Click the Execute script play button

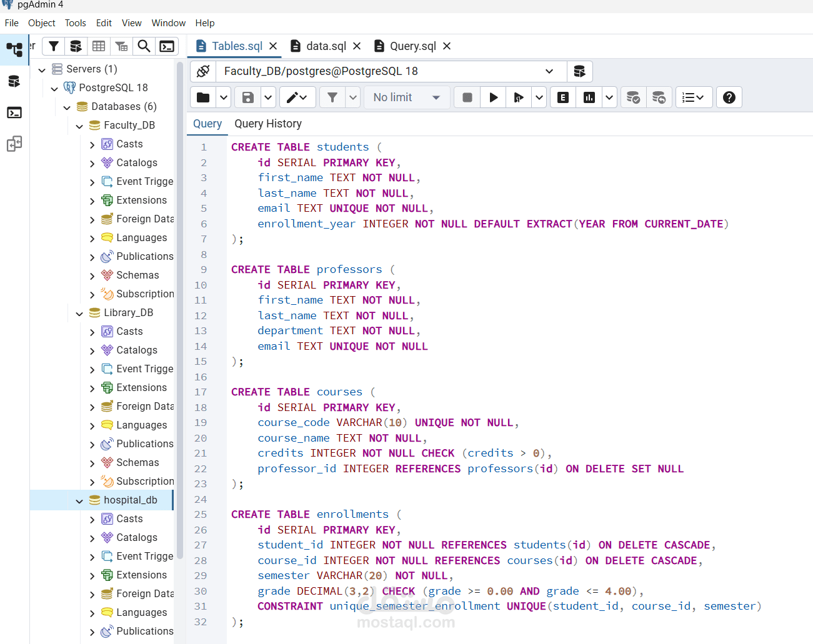click(x=493, y=97)
